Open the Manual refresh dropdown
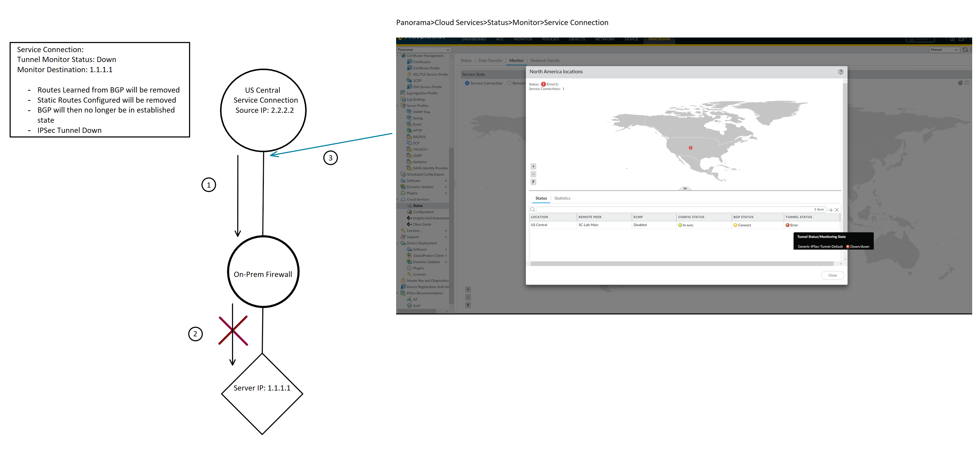Screen dimensions: 980x452 coord(944,50)
